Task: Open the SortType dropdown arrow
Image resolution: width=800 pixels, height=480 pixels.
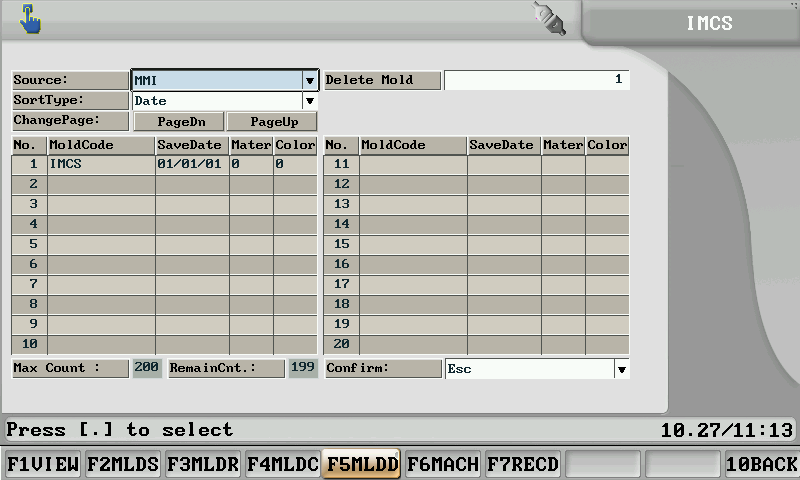Action: pyautogui.click(x=310, y=101)
